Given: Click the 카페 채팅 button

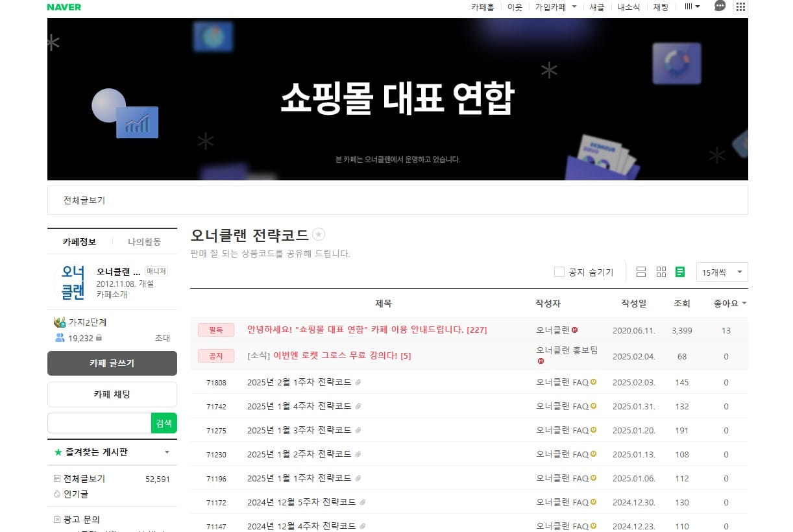Looking at the screenshot, I should (112, 394).
